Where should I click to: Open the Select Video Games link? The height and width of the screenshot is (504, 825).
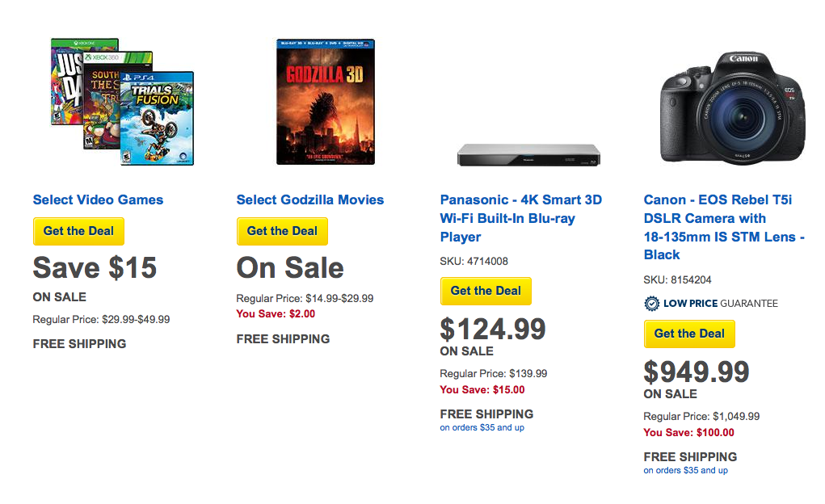click(x=98, y=200)
